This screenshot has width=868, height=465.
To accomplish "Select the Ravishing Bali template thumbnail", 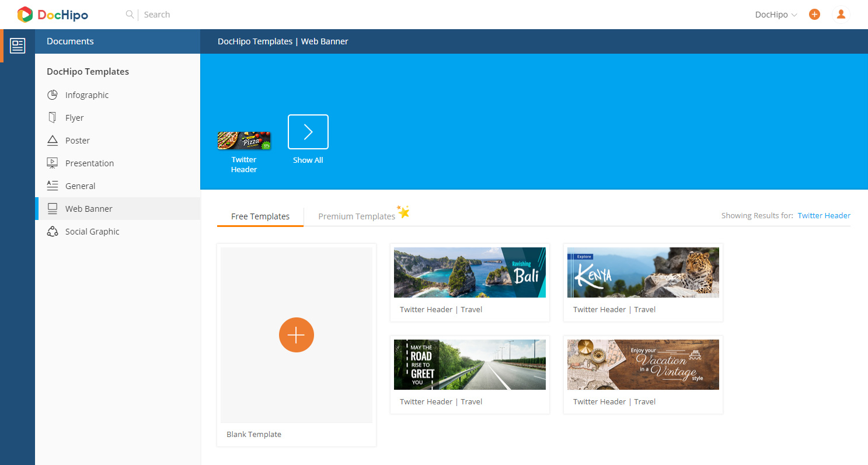I will click(x=469, y=272).
